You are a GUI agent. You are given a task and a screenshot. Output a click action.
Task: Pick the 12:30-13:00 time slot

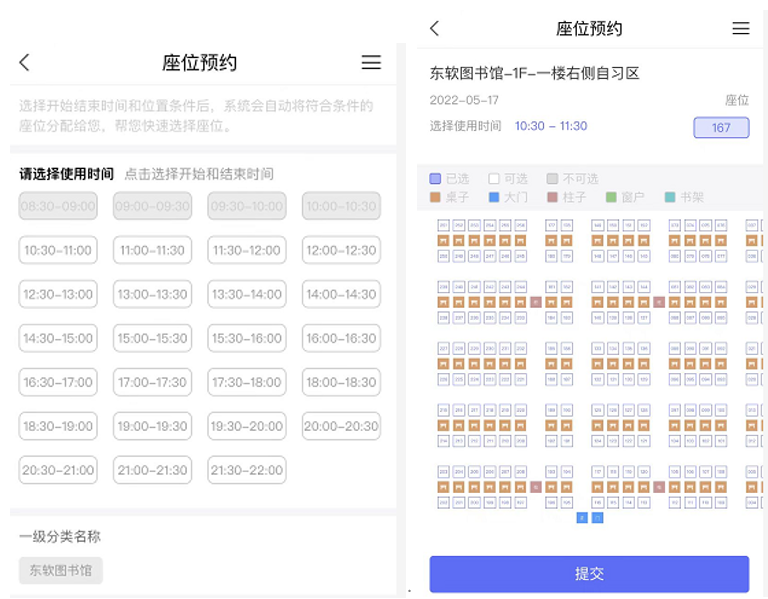58,294
